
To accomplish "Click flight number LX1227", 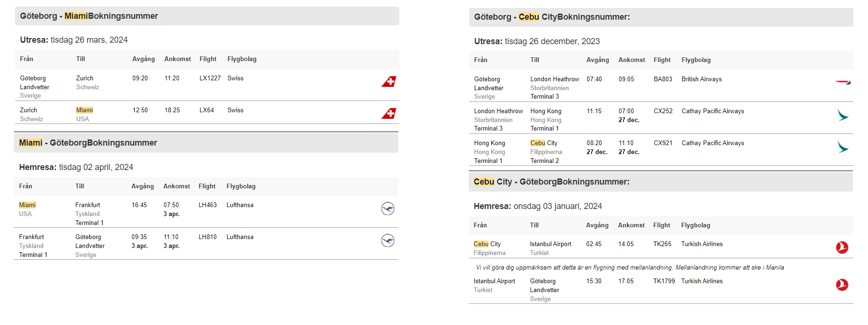I will click(210, 78).
